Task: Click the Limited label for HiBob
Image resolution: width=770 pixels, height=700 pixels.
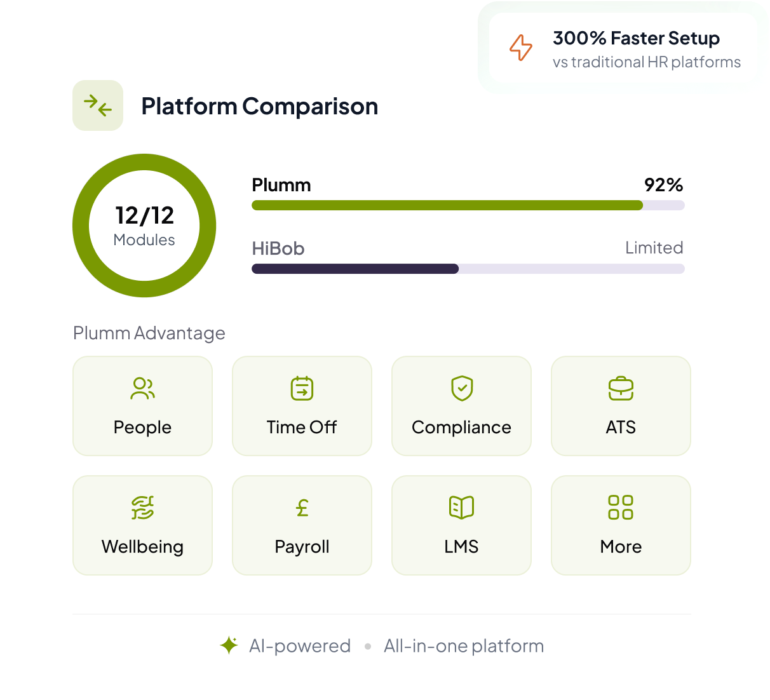Action: point(654,248)
